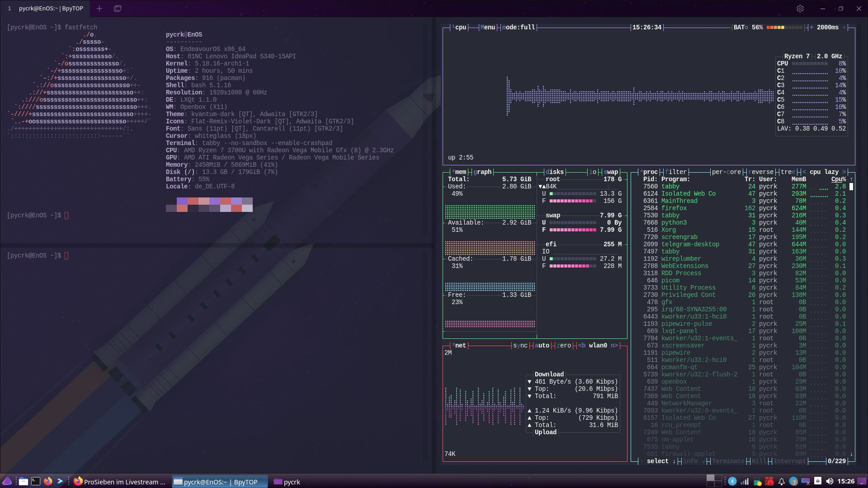This screenshot has height=488, width=868.
Task: Toggle disk io mode
Action: coord(593,172)
